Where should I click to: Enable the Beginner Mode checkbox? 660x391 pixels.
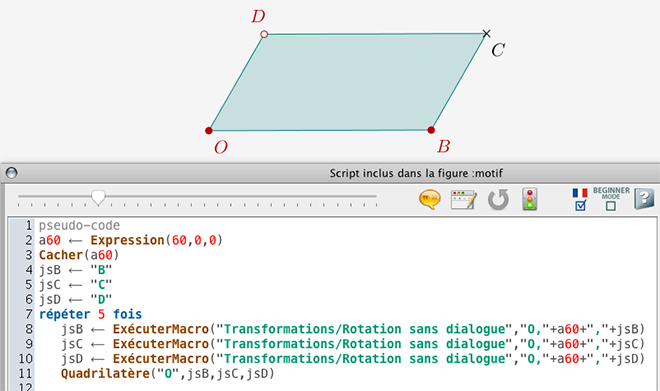610,206
